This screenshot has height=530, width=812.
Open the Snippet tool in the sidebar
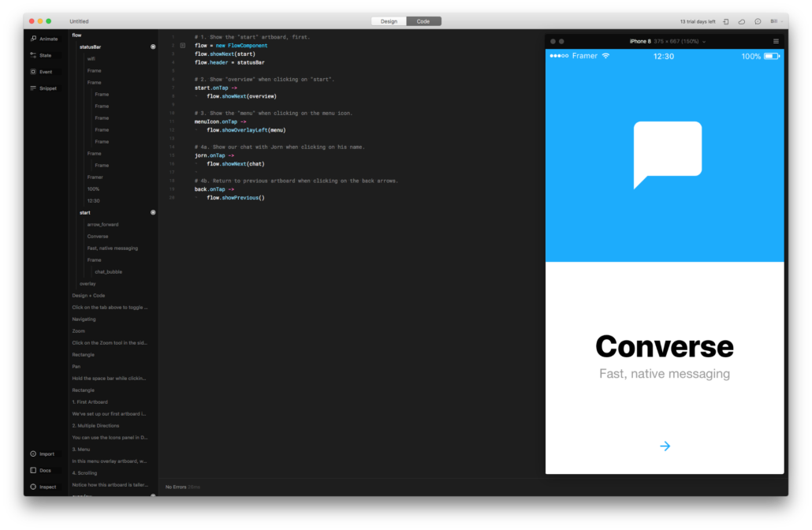coord(43,88)
